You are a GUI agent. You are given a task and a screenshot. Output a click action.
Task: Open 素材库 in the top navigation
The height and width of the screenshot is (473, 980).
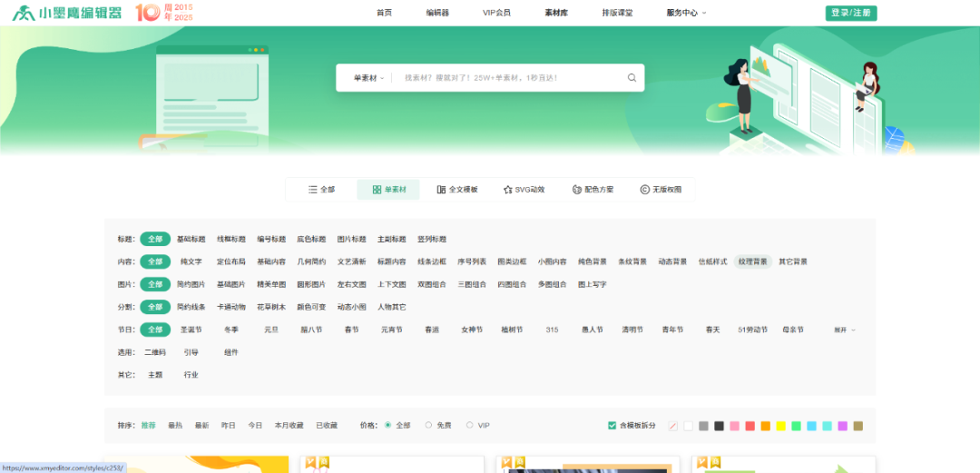tap(556, 13)
